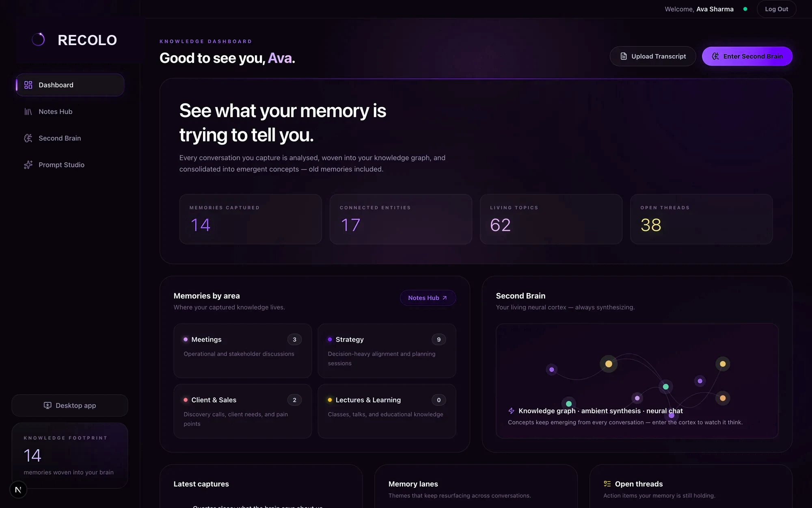Click the Open Threads stat card
This screenshot has height=508, width=812.
pyautogui.click(x=701, y=219)
